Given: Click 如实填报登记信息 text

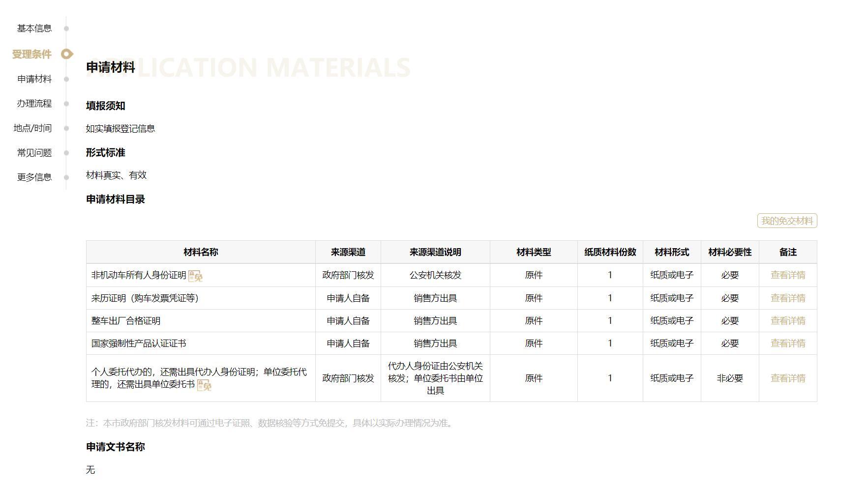Looking at the screenshot, I should (x=120, y=128).
